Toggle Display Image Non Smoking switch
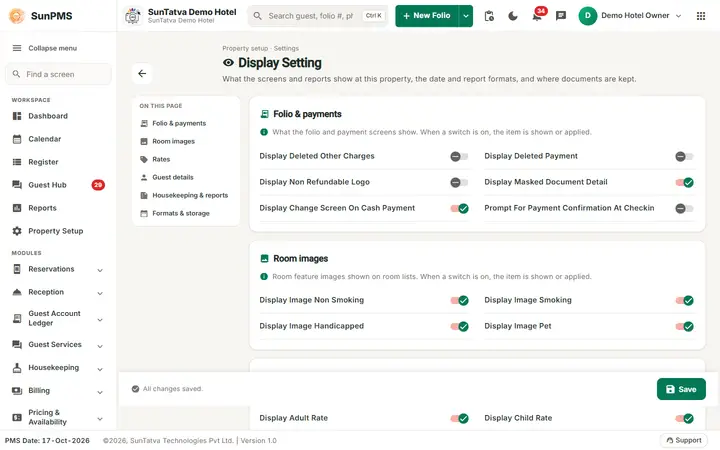Image resolution: width=720 pixels, height=450 pixels. (x=459, y=300)
